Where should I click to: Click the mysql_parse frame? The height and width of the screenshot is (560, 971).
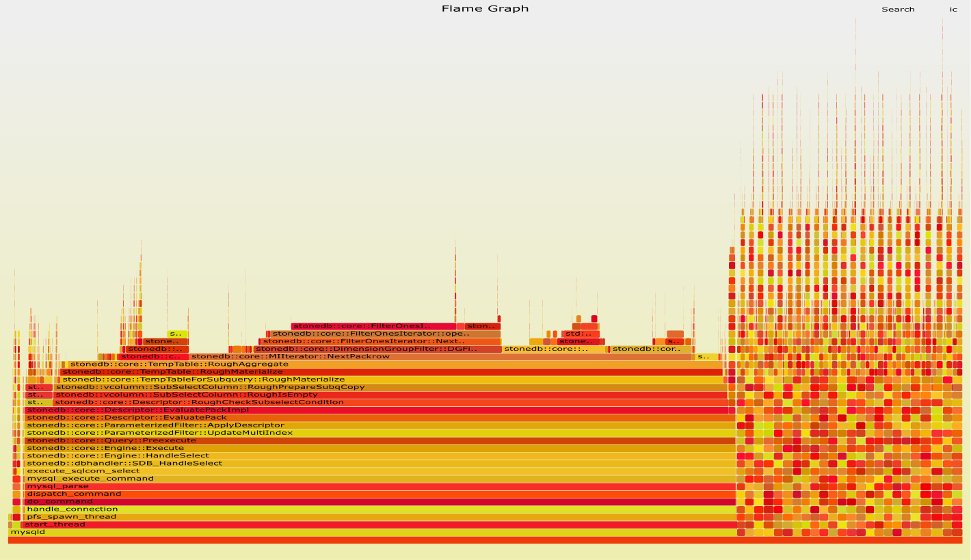click(380, 486)
